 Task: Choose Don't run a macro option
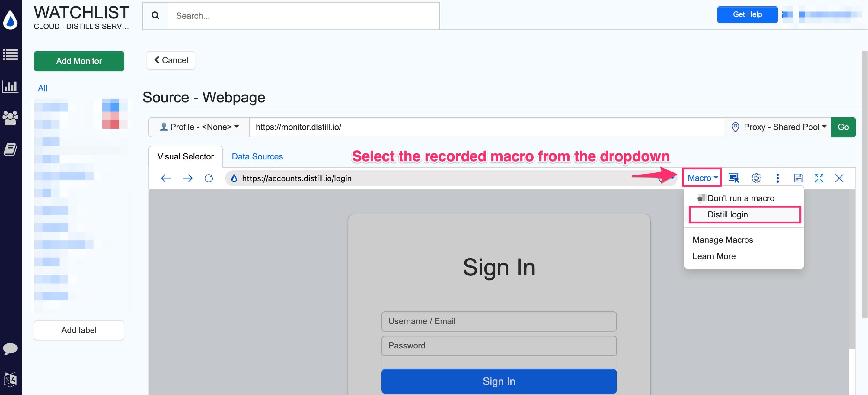pyautogui.click(x=741, y=198)
